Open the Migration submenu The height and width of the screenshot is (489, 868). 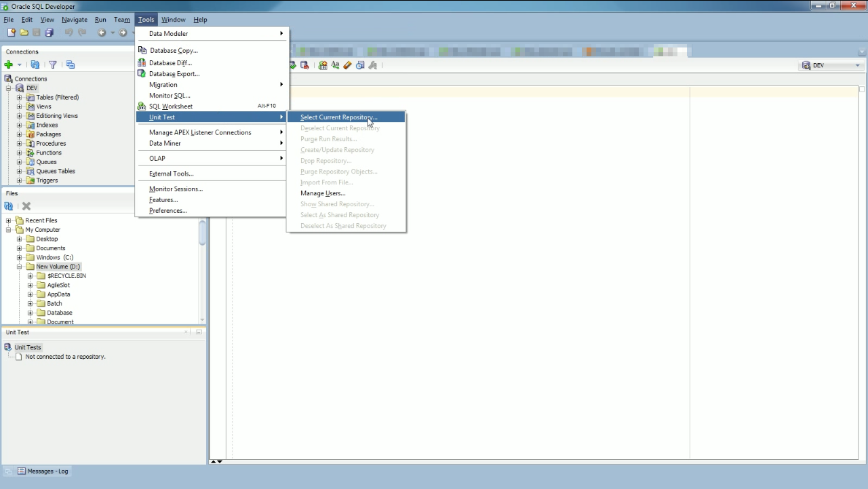[x=212, y=85]
